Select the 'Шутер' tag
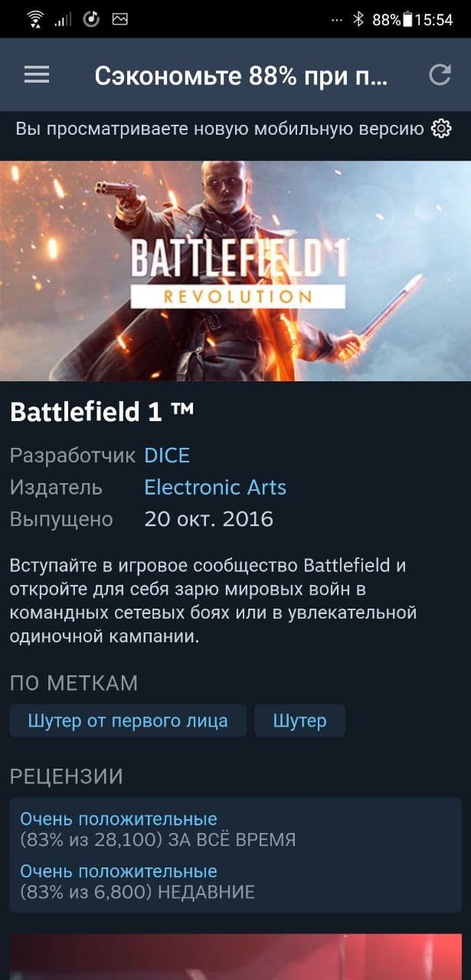Viewport: 471px width, 980px height. click(299, 721)
